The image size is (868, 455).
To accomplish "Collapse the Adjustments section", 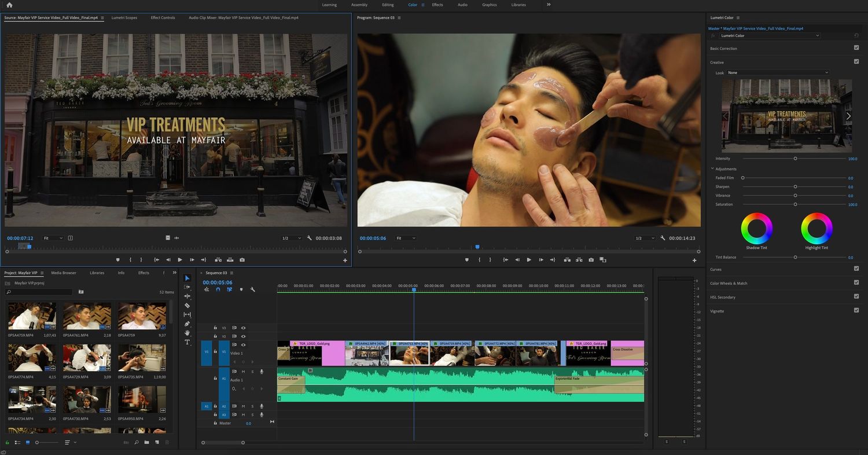I will 712,169.
